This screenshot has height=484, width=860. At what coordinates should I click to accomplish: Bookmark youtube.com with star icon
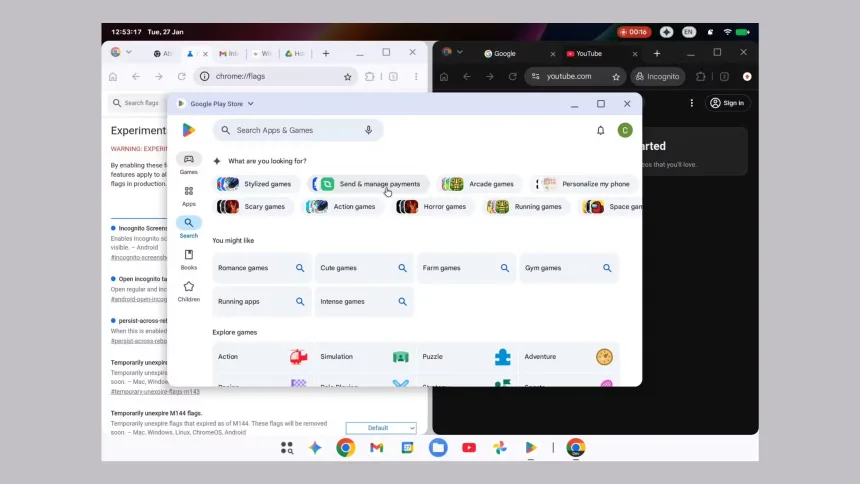[x=616, y=77]
